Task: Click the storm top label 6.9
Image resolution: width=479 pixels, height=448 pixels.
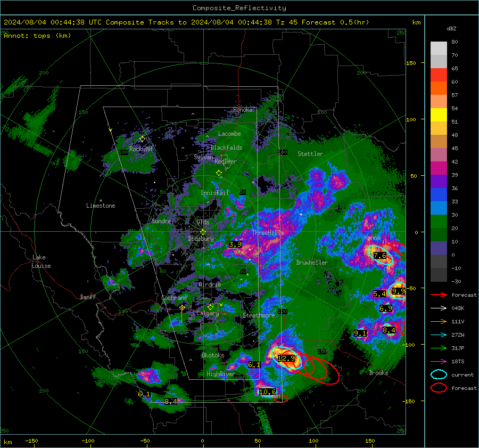Action: [x=385, y=308]
